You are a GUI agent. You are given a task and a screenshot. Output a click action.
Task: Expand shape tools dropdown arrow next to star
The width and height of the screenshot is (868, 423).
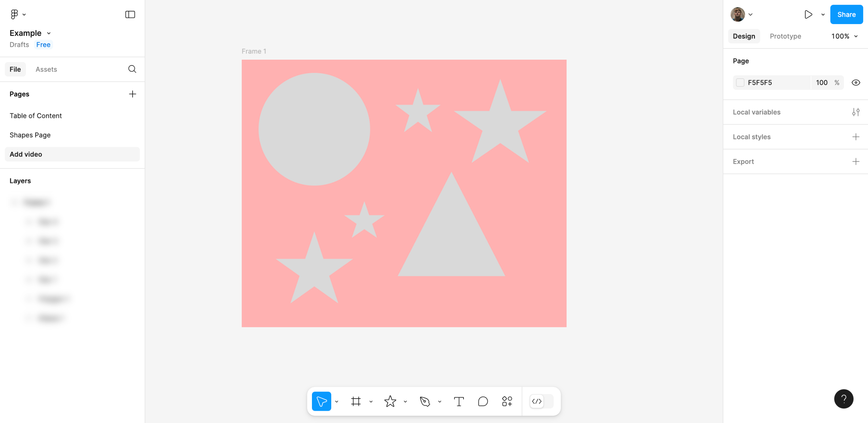405,402
